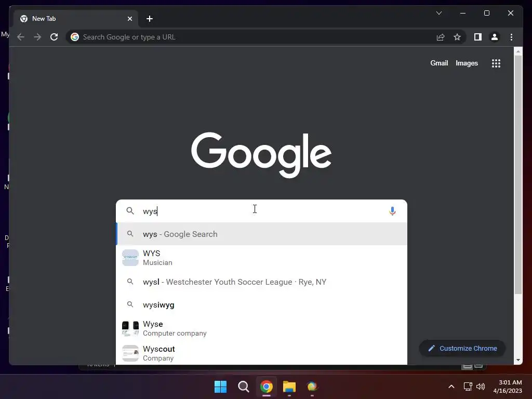Open Gmail link

coord(439,63)
